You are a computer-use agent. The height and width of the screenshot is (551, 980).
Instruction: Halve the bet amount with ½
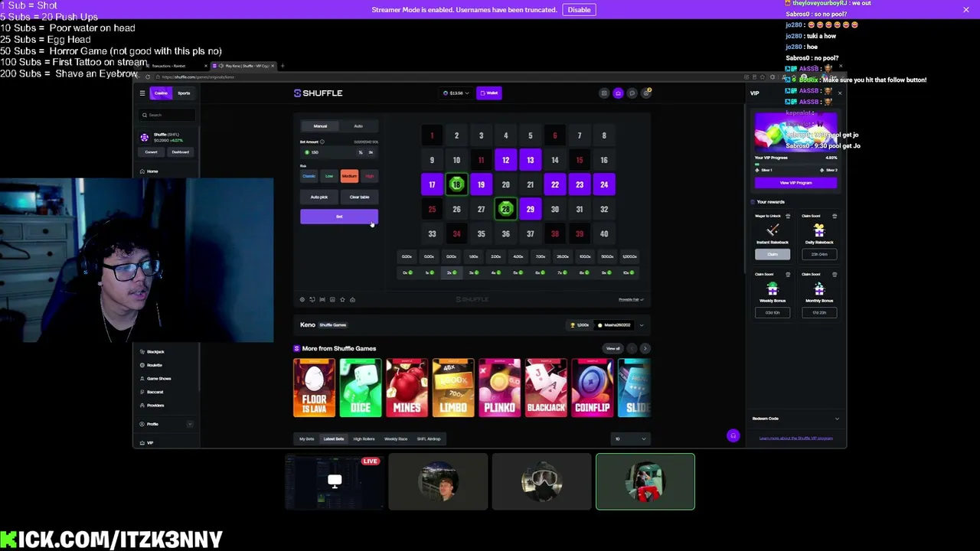pyautogui.click(x=361, y=152)
